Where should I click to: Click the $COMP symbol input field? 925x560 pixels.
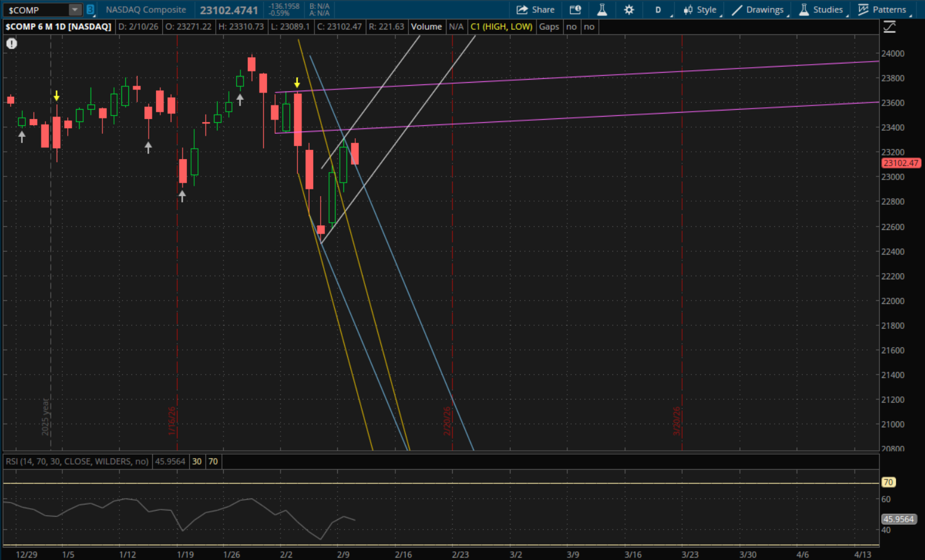(x=36, y=10)
